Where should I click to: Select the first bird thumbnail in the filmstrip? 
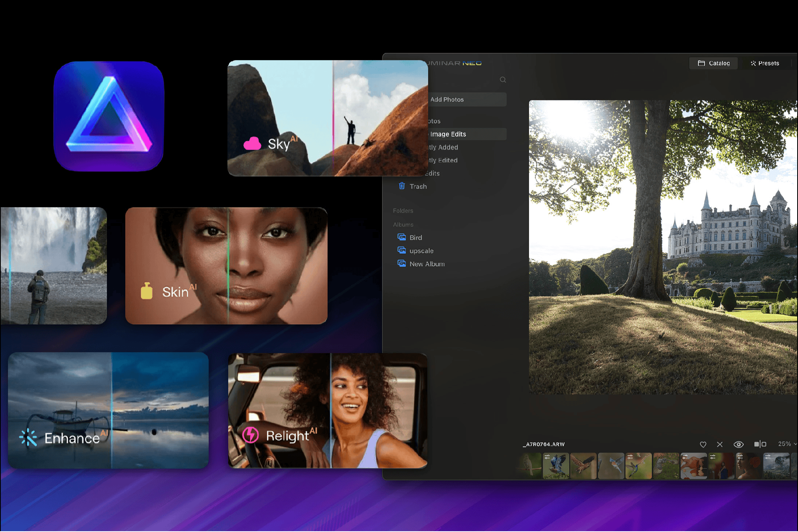pyautogui.click(x=529, y=466)
